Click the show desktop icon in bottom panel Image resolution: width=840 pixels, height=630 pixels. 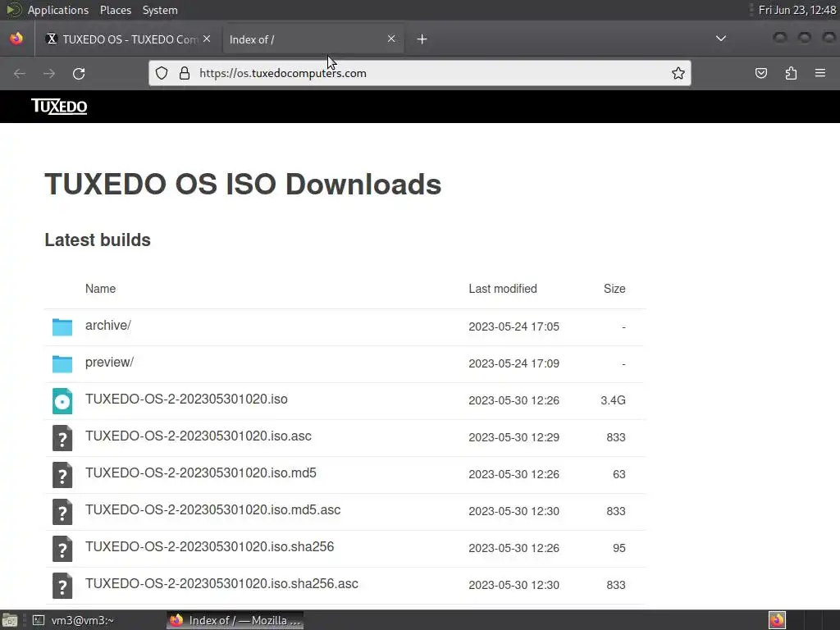[9, 620]
